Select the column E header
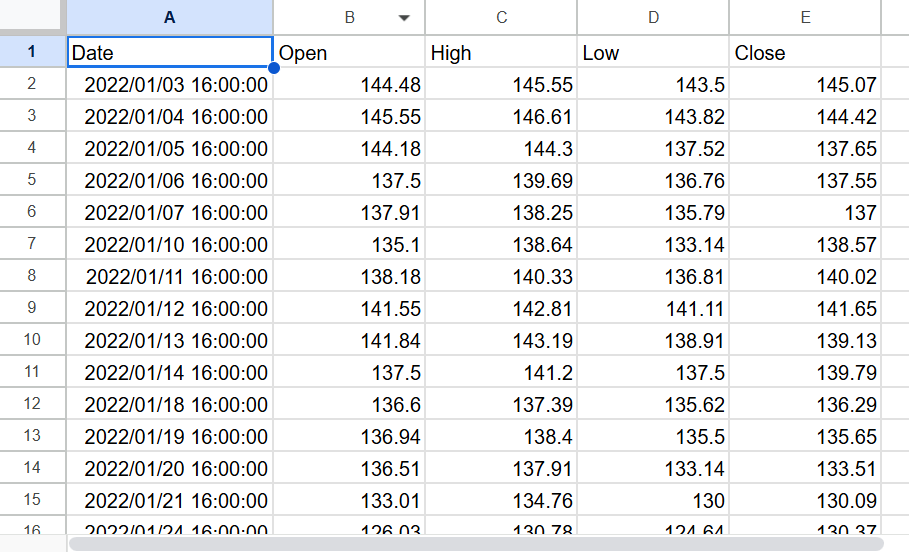The image size is (909, 552). 805,18
